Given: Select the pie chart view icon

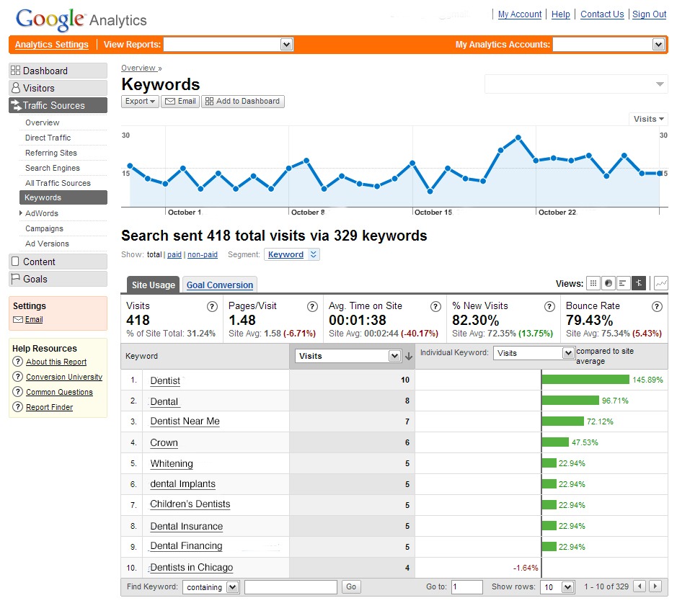Looking at the screenshot, I should [x=608, y=283].
